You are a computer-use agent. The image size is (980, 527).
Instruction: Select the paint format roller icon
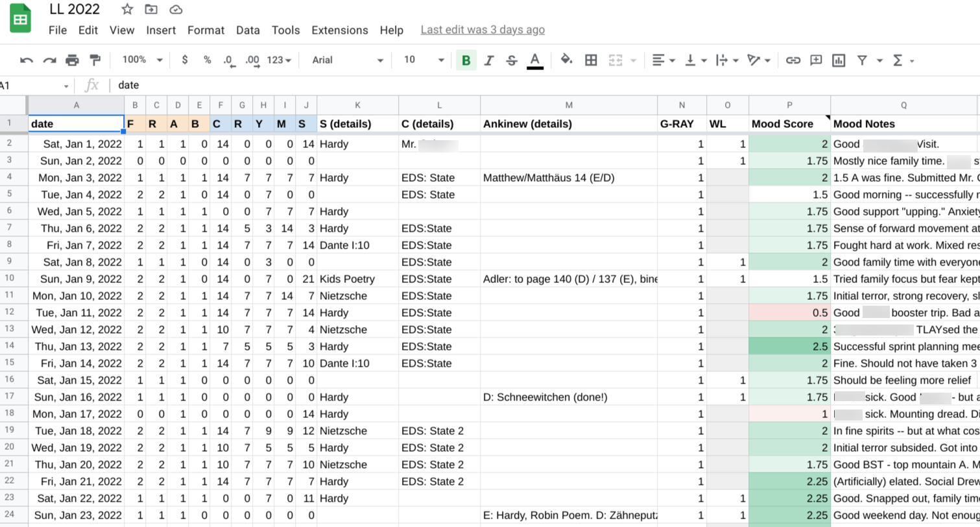[95, 60]
